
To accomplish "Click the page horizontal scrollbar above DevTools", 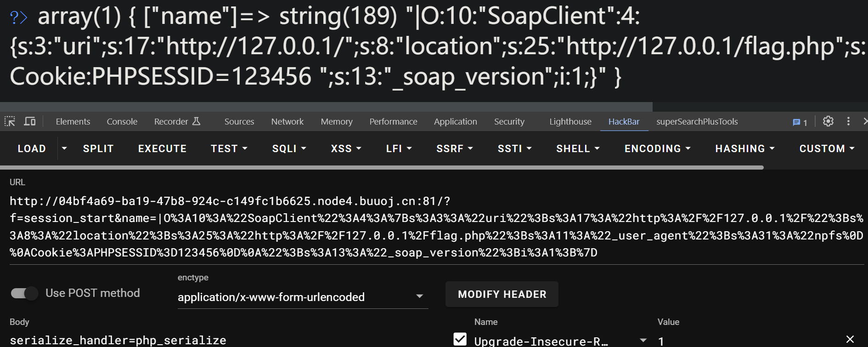I will point(326,107).
